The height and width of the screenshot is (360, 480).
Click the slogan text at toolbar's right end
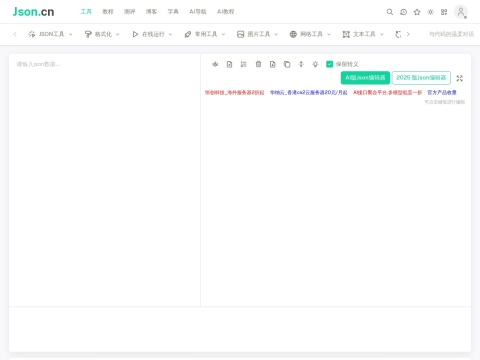click(x=451, y=34)
